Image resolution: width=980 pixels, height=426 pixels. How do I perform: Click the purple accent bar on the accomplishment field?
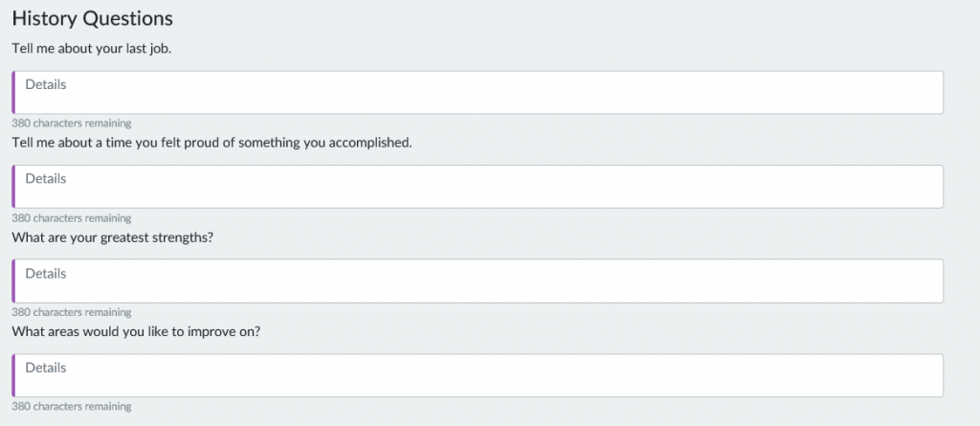[13, 187]
